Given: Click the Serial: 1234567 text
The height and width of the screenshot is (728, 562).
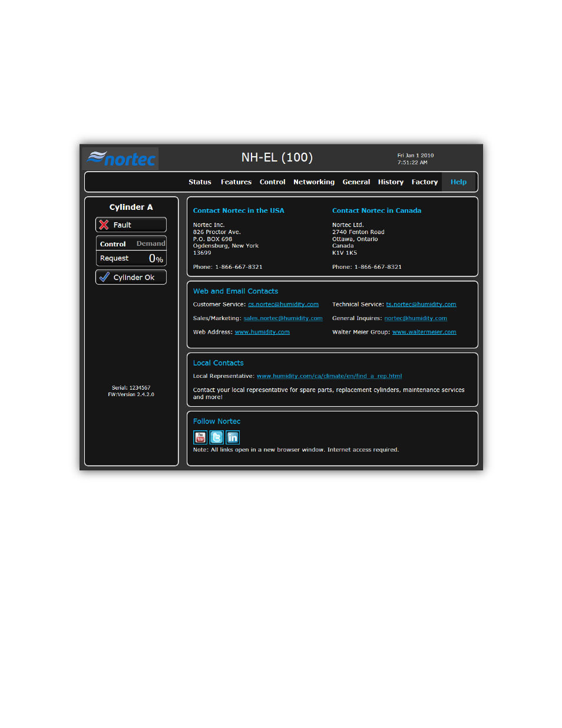Looking at the screenshot, I should click(x=131, y=388).
